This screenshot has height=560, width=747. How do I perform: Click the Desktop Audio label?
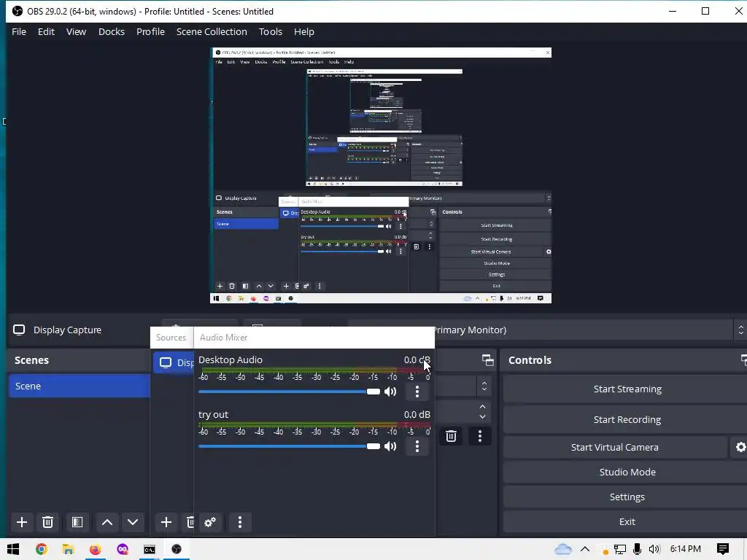click(231, 360)
